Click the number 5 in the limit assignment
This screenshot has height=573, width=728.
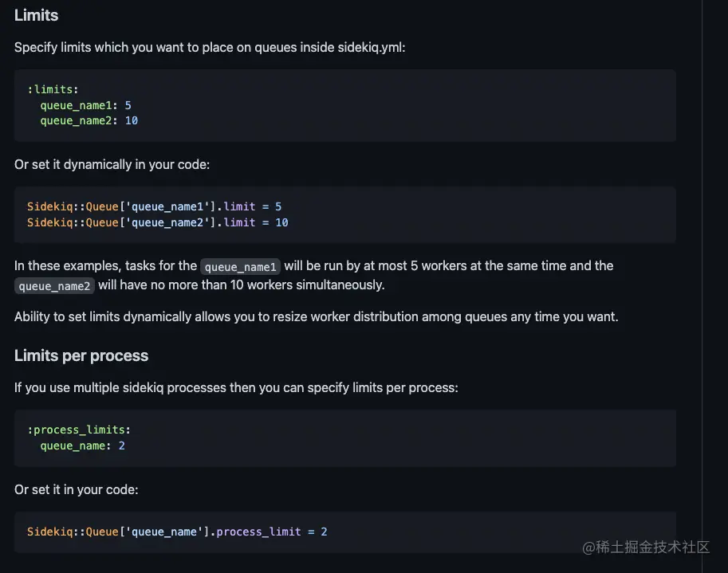click(278, 206)
